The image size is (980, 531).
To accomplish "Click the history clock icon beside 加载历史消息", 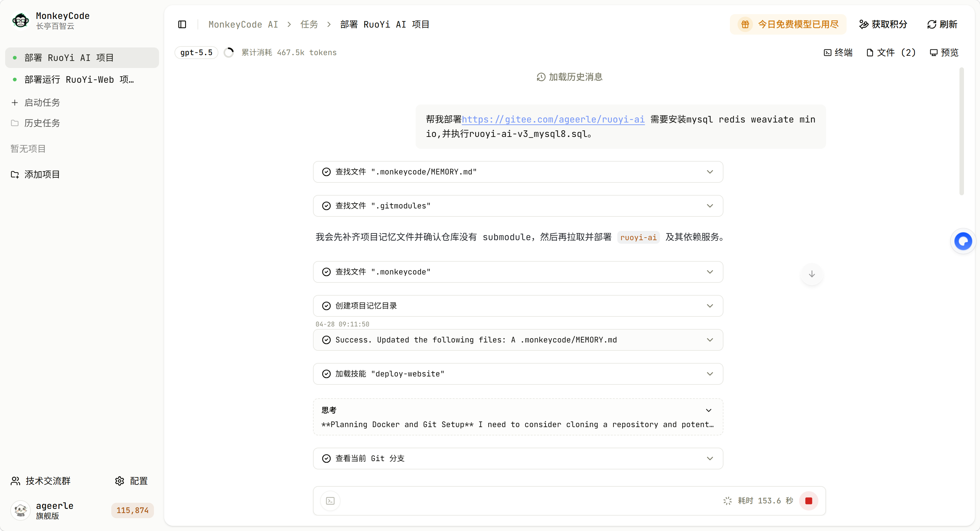I will (541, 77).
